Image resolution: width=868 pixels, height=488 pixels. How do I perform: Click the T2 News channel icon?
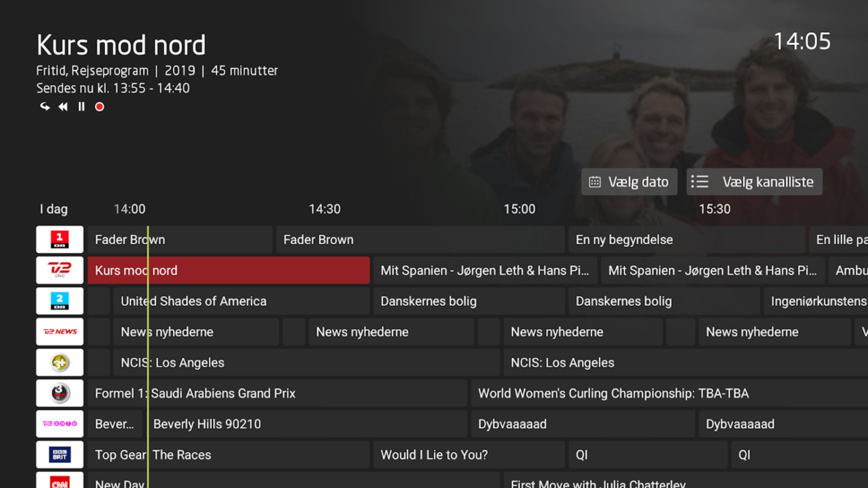(59, 331)
